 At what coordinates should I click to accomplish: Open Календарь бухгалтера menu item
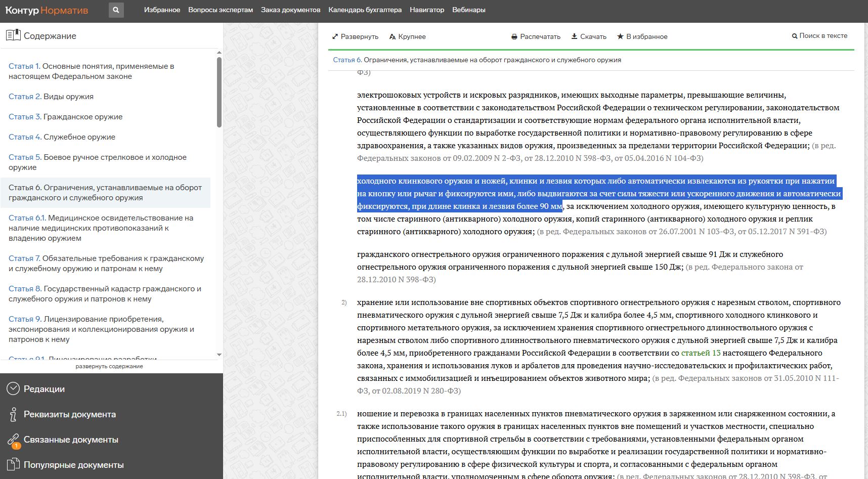(x=365, y=10)
